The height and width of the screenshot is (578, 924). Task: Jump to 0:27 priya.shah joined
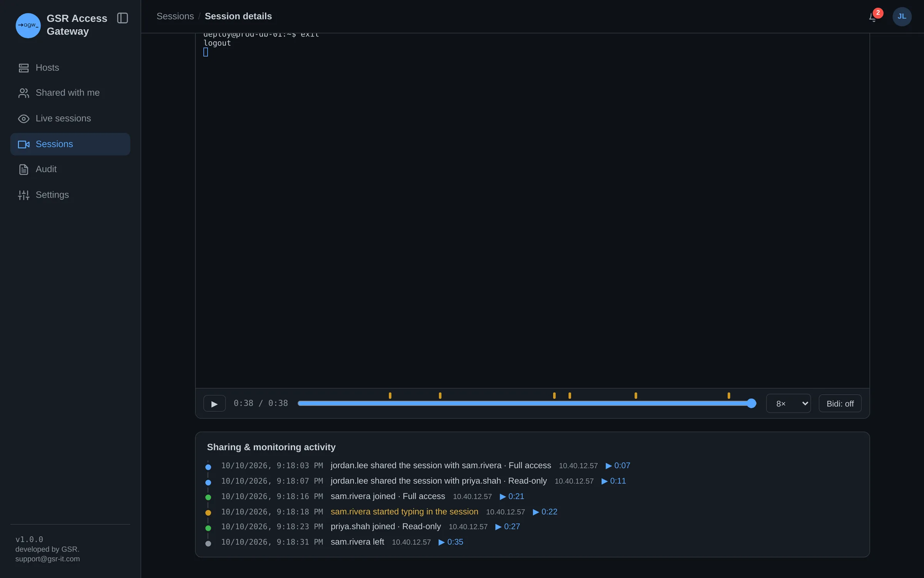pyautogui.click(x=507, y=526)
